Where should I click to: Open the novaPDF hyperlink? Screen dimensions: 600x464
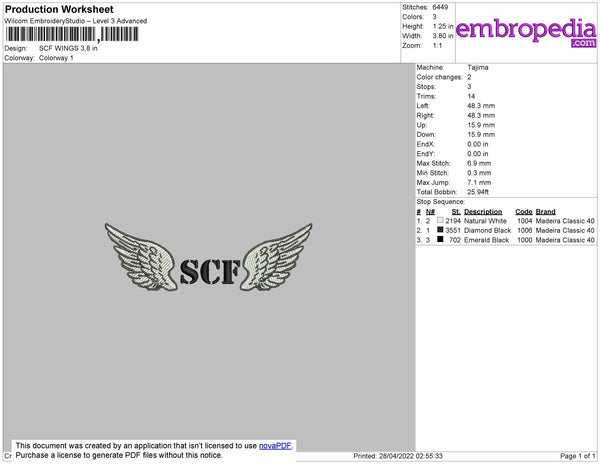[275, 446]
